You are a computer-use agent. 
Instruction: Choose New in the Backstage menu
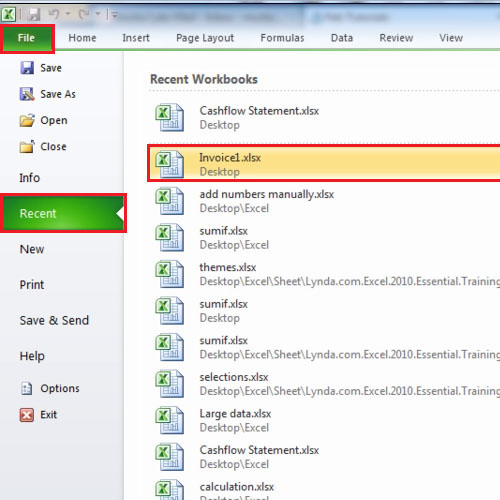click(32, 249)
